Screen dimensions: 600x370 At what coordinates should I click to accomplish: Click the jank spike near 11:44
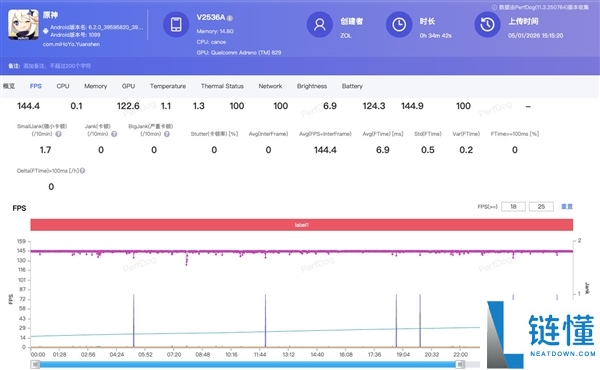(x=265, y=321)
